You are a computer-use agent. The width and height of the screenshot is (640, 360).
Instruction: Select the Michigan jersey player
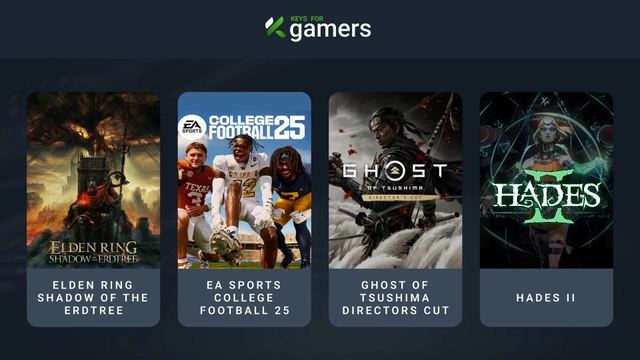292,206
